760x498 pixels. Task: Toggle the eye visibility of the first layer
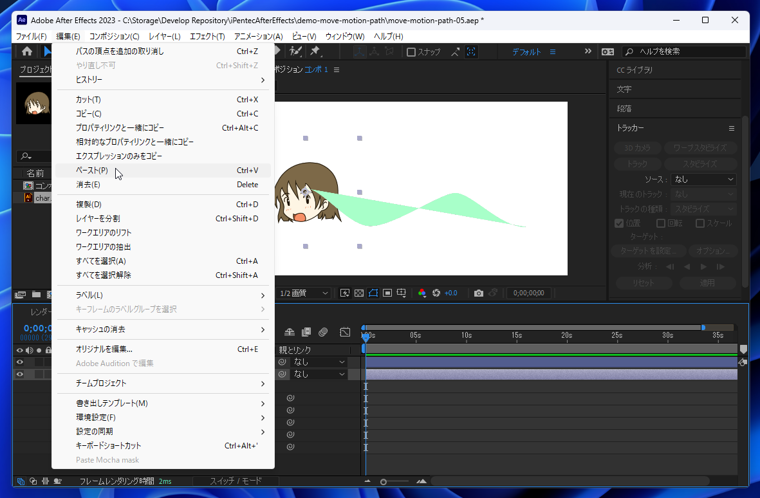pos(20,362)
